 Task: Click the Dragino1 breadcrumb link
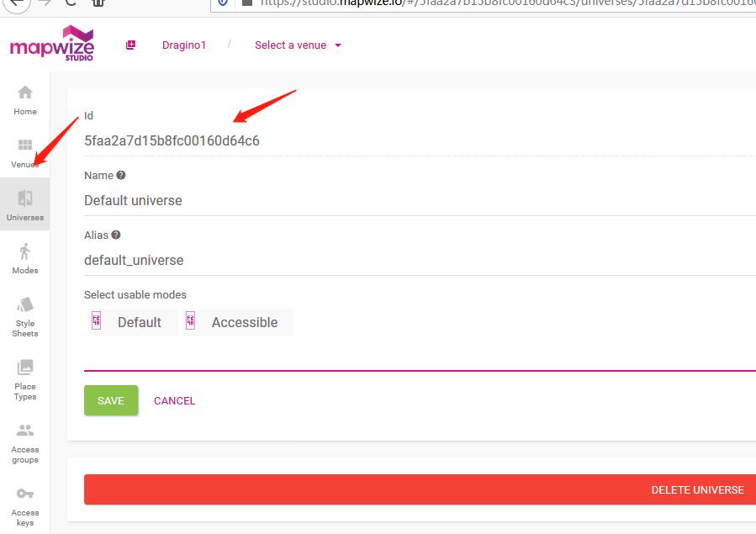(x=184, y=45)
